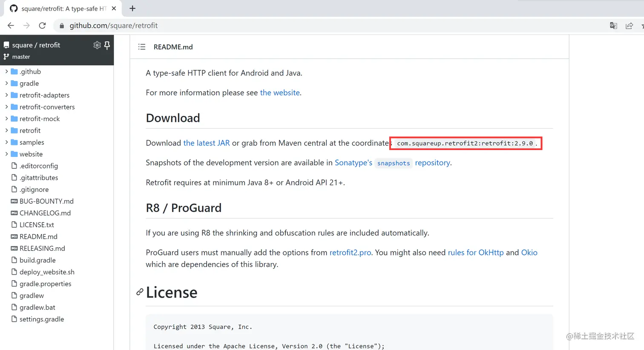Click the License heading anchor link icon

140,292
